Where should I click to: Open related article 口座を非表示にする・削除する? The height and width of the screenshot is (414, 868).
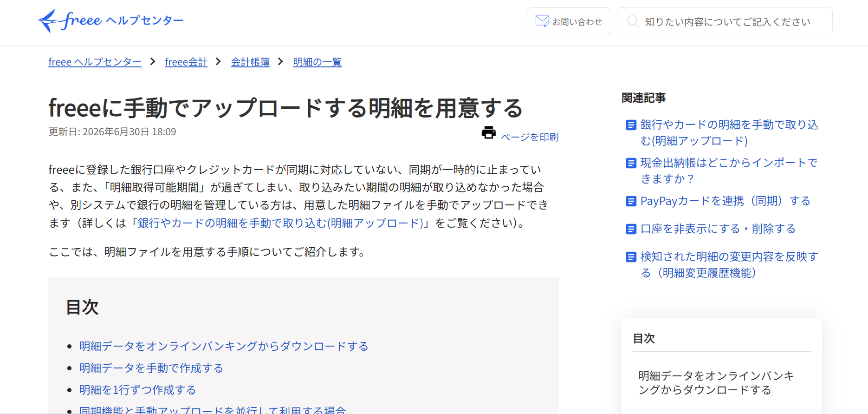[718, 229]
